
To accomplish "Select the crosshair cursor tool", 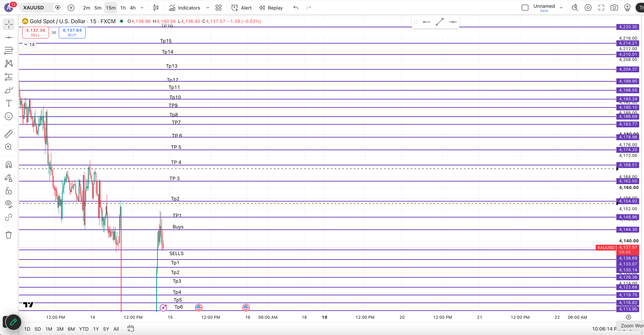I will tap(9, 24).
